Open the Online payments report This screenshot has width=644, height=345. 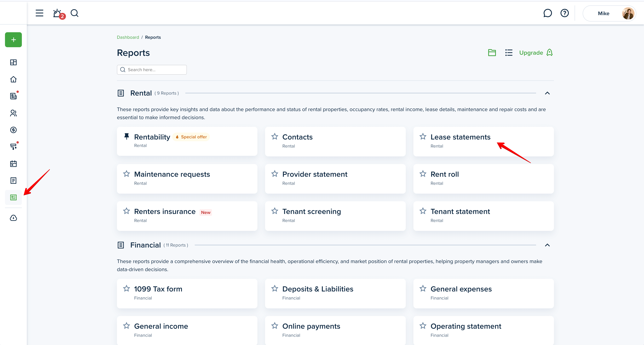click(x=335, y=330)
